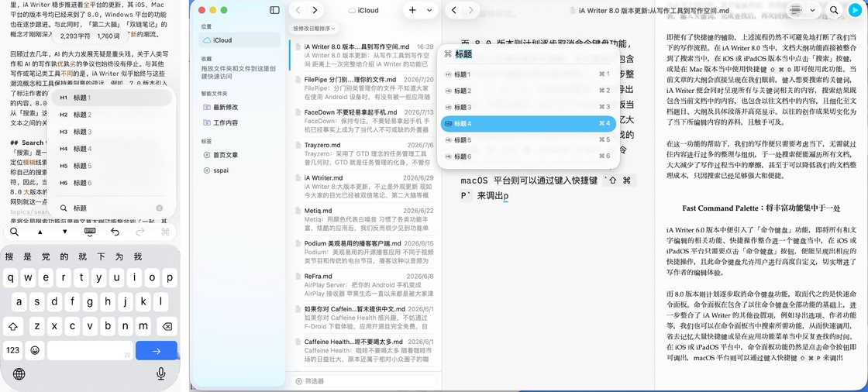Viewport: 868px width, 392px height.
Task: Select H2 标题 2 in phone palette
Action: (112, 115)
